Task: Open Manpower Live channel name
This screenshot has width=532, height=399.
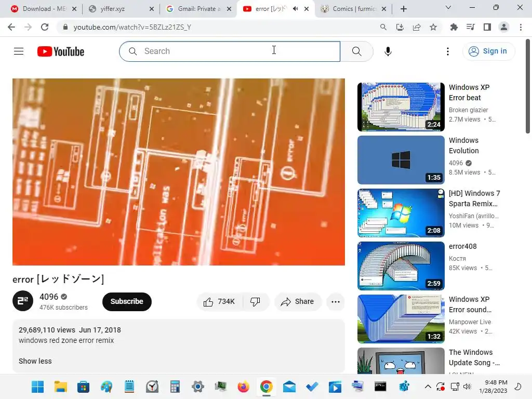Action: (470, 322)
